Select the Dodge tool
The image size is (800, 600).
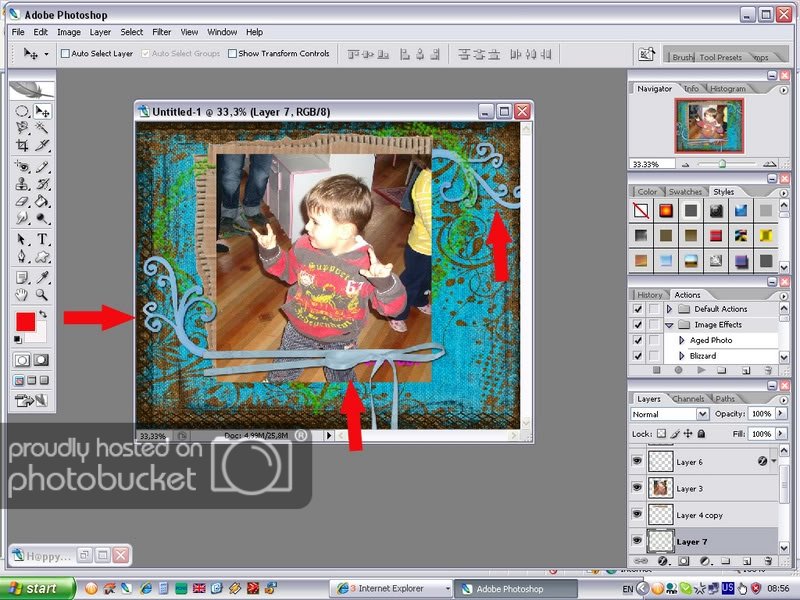tap(42, 218)
